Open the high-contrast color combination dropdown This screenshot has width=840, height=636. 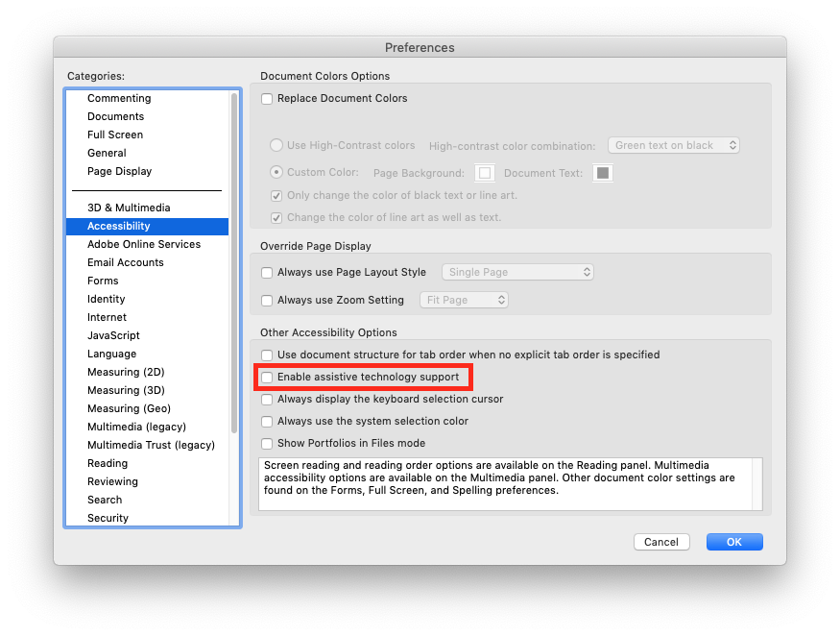(673, 145)
